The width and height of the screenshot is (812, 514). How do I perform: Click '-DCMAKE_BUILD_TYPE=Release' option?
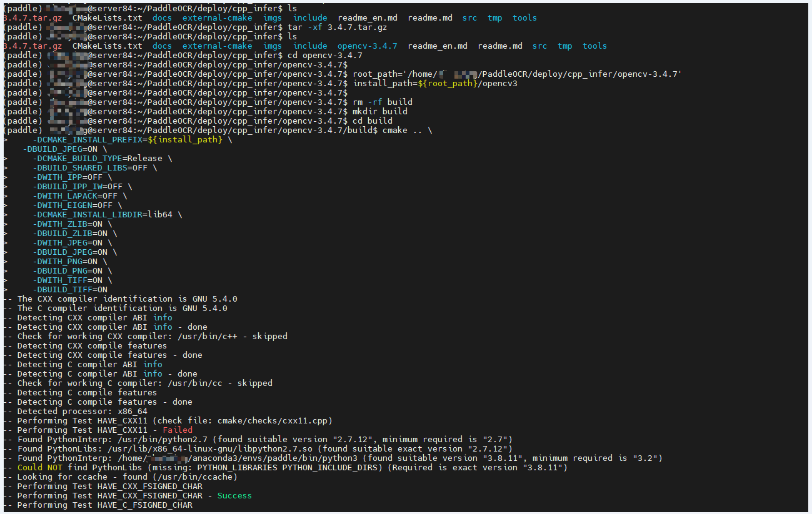click(98, 159)
